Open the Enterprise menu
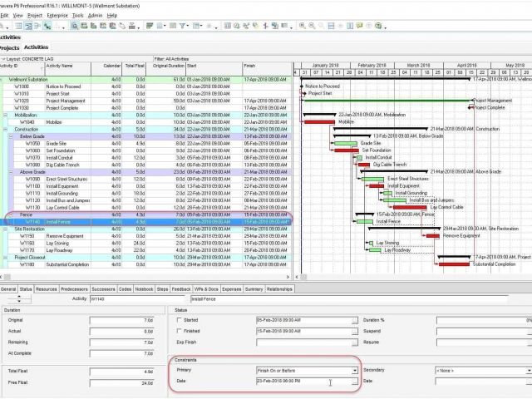 point(57,15)
